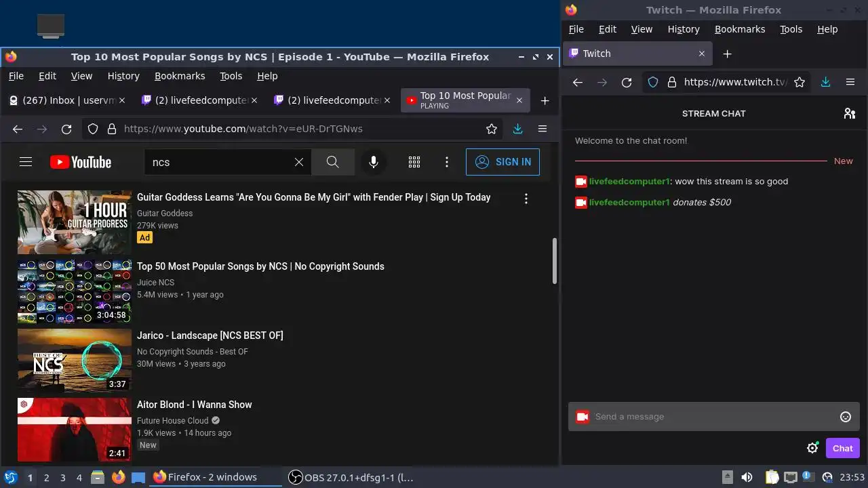Go back in the YouTube window
The height and width of the screenshot is (488, 868).
click(18, 129)
